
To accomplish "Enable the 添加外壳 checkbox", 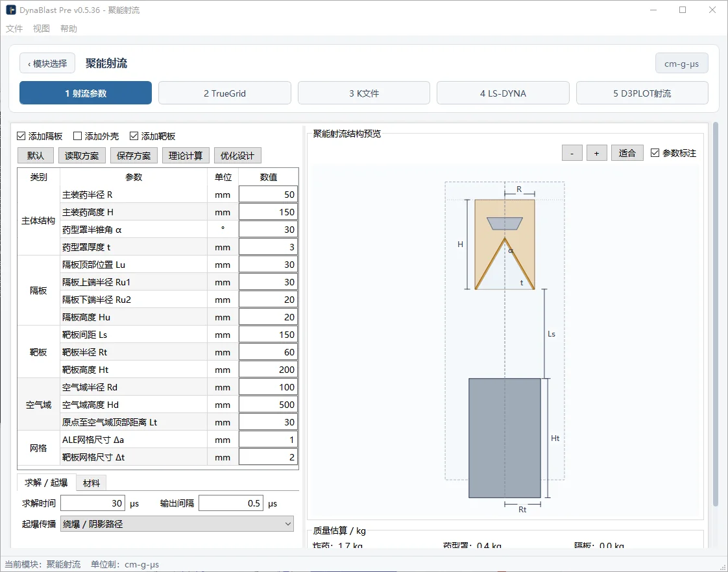I will pyautogui.click(x=77, y=136).
